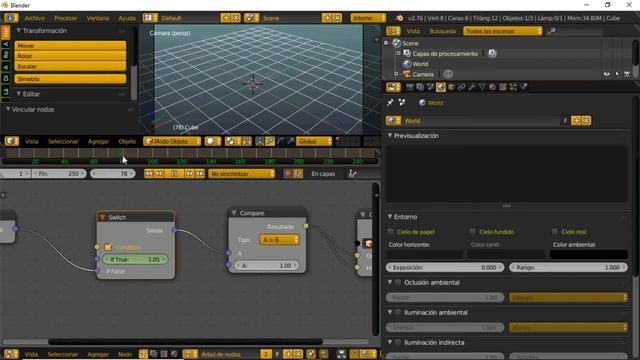
Task: Collapse the Transformación panel
Action: 18,31
